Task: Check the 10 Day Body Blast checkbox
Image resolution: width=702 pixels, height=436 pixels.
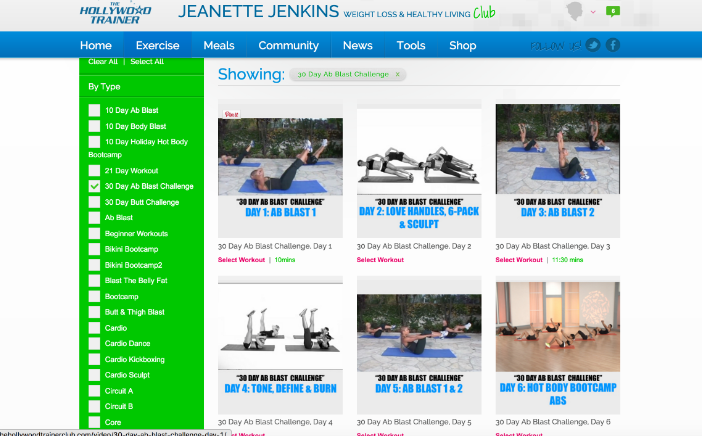Action: [94, 126]
